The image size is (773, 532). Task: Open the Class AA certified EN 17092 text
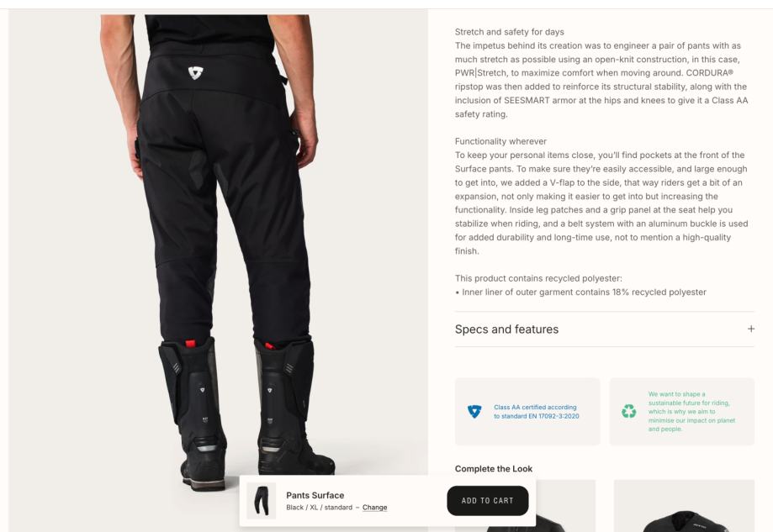[537, 411]
